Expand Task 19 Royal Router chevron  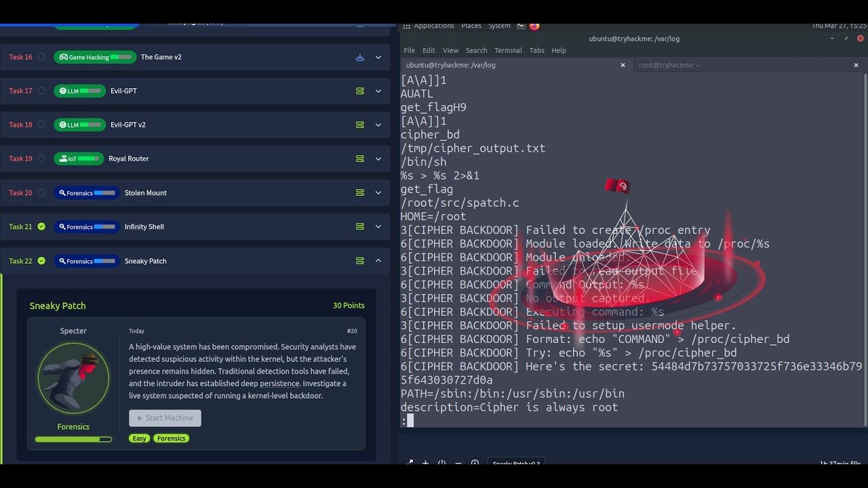378,159
